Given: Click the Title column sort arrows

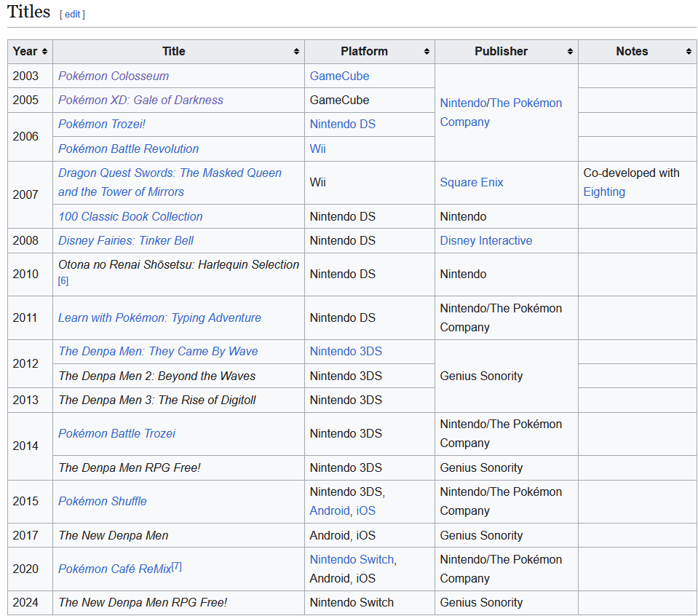Looking at the screenshot, I should pyautogui.click(x=296, y=52).
